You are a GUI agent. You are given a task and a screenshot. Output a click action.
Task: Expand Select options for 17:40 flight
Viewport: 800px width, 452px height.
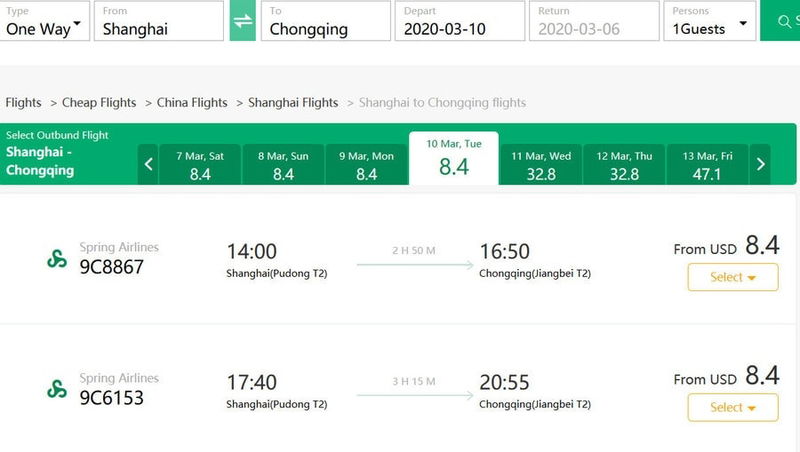[x=733, y=407]
